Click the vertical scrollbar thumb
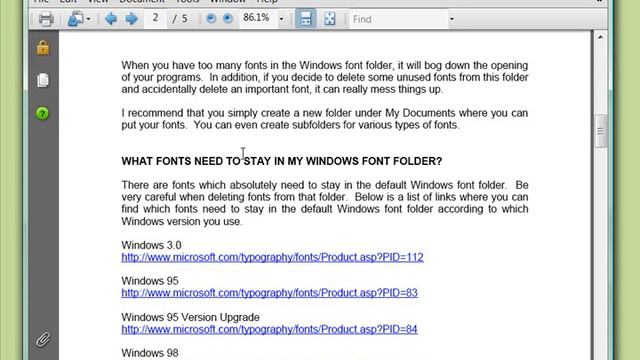 [x=600, y=131]
